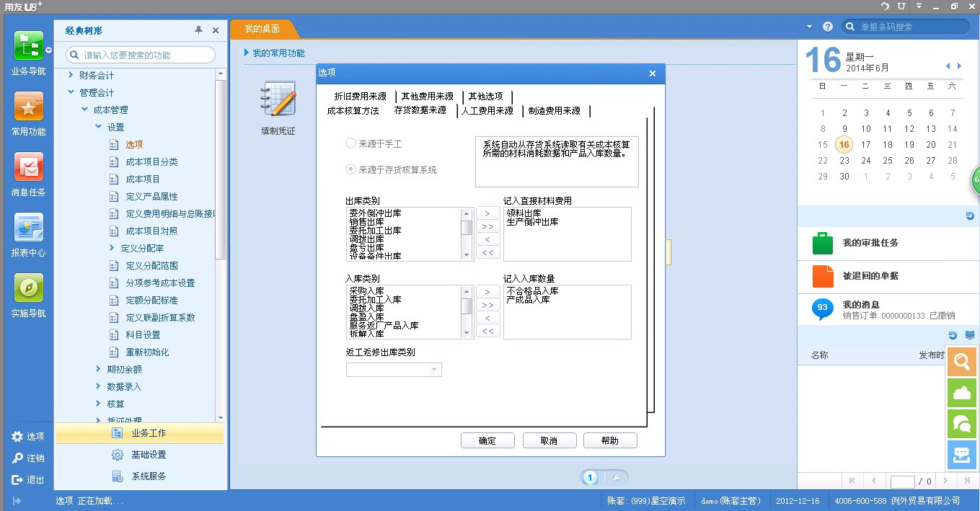Refresh tasks panel under the calendar
980x511 pixels.
coord(970,216)
